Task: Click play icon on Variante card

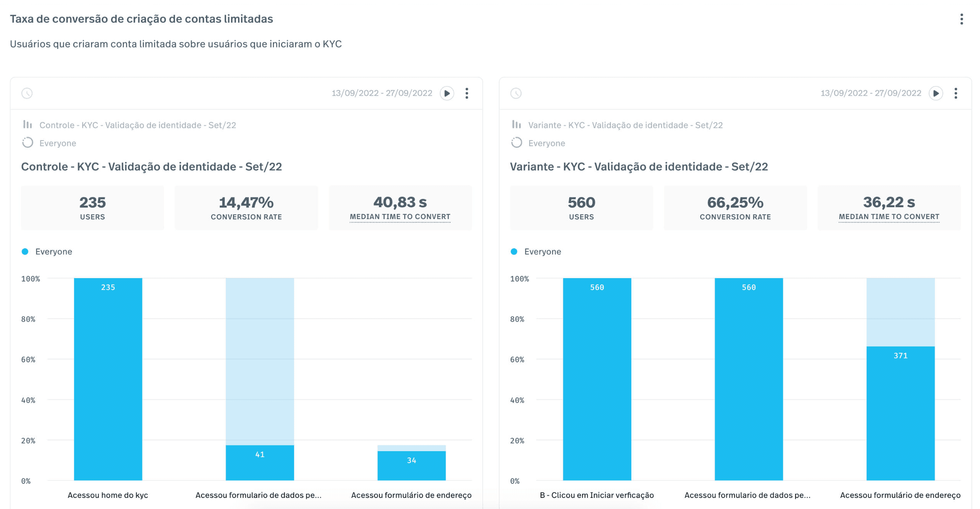Action: 936,93
